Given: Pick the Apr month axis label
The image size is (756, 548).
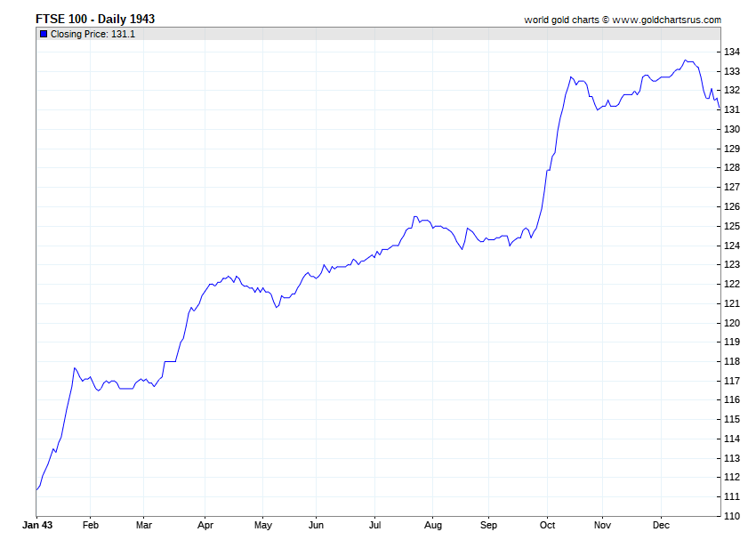Looking at the screenshot, I should pyautogui.click(x=205, y=525).
